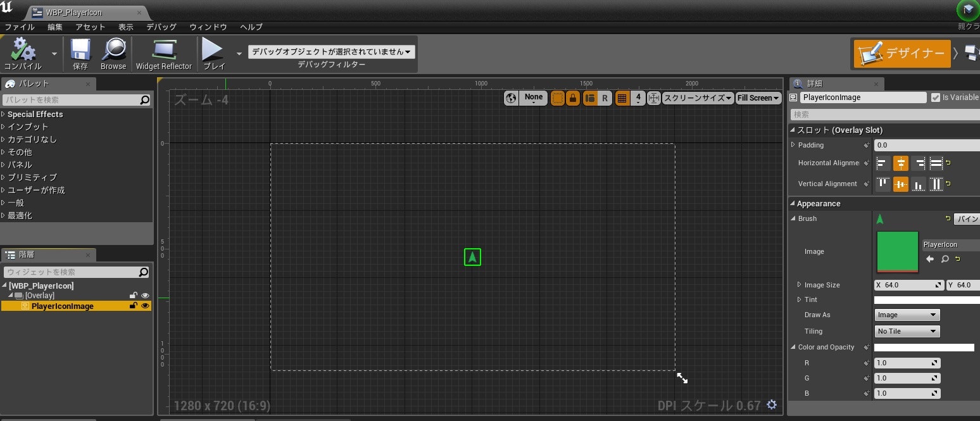Set vertical alignment to center

pyautogui.click(x=901, y=184)
